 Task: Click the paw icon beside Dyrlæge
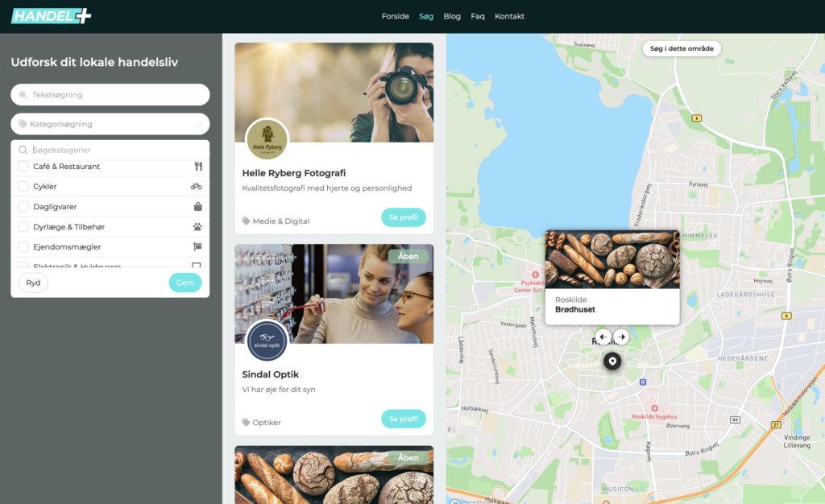[x=197, y=226]
